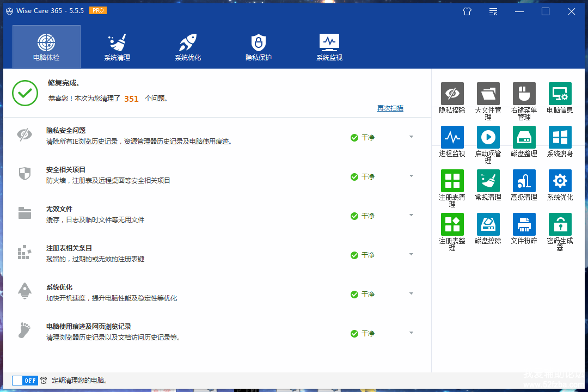
Task: Click the 无效文件 title text
Action: (59, 209)
